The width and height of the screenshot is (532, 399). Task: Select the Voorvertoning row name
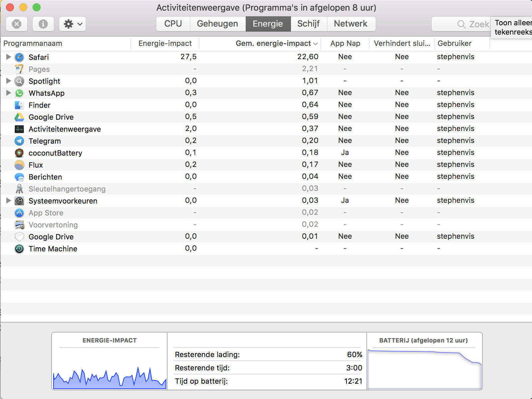[x=53, y=225]
